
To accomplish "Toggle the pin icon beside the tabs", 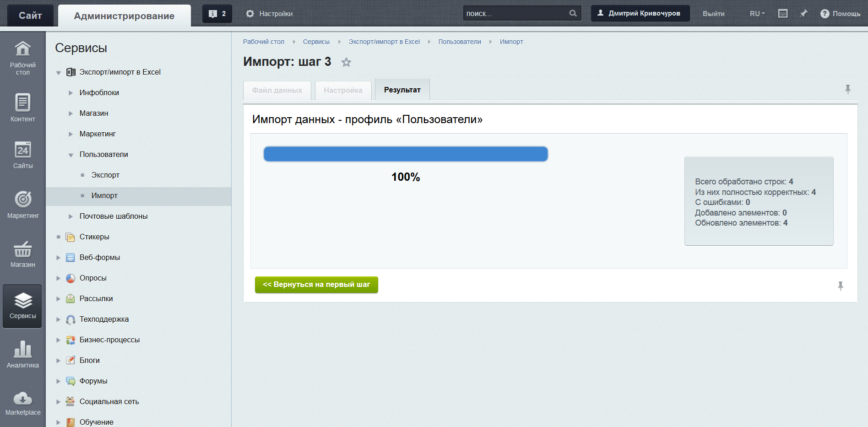I will click(x=847, y=89).
